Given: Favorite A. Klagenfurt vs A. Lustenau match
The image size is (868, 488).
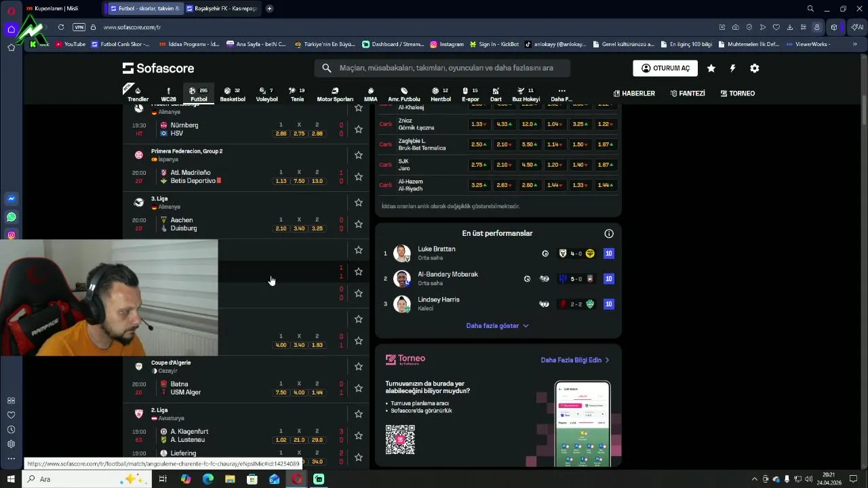Looking at the screenshot, I should 358,435.
